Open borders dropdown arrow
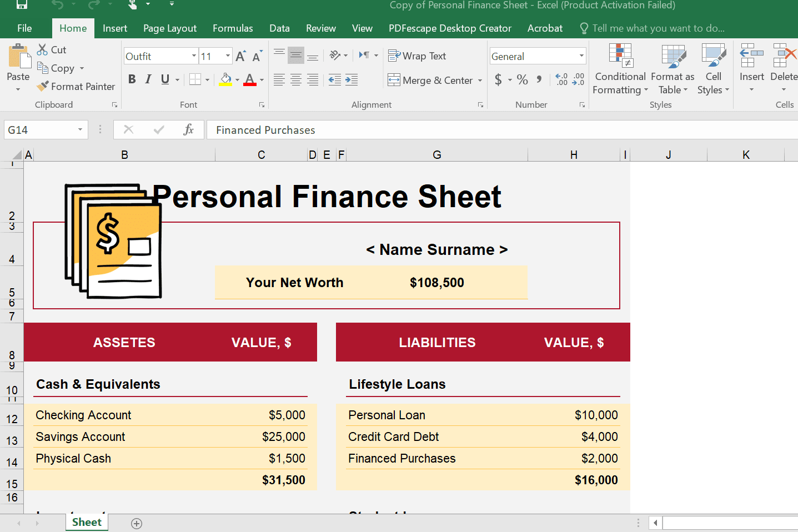 (207, 80)
